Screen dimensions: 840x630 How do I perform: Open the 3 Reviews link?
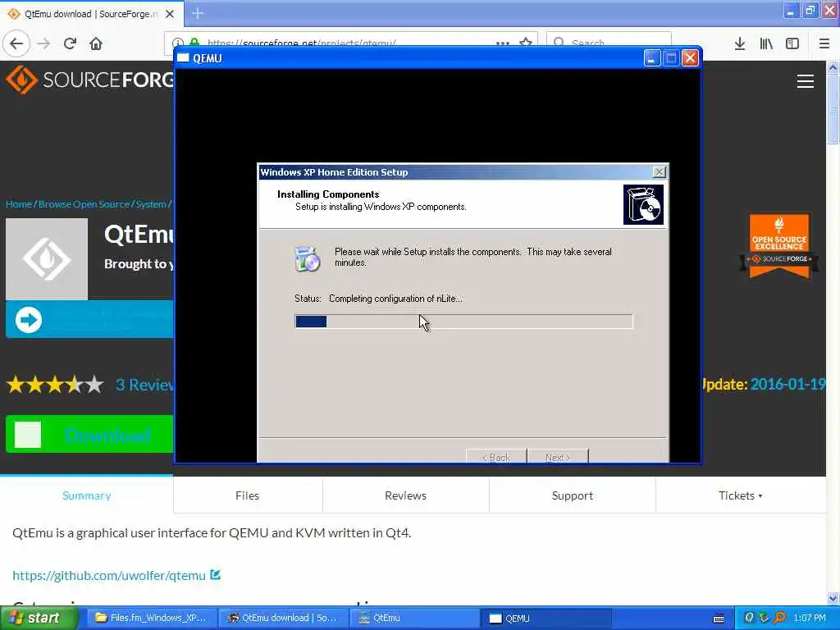144,385
